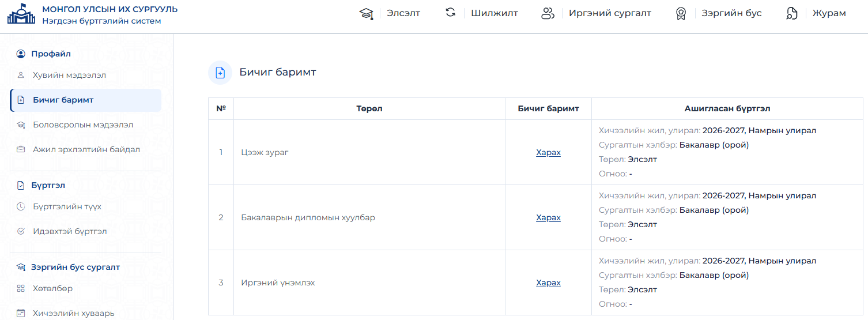
Task: Click the № column header
Action: point(221,108)
